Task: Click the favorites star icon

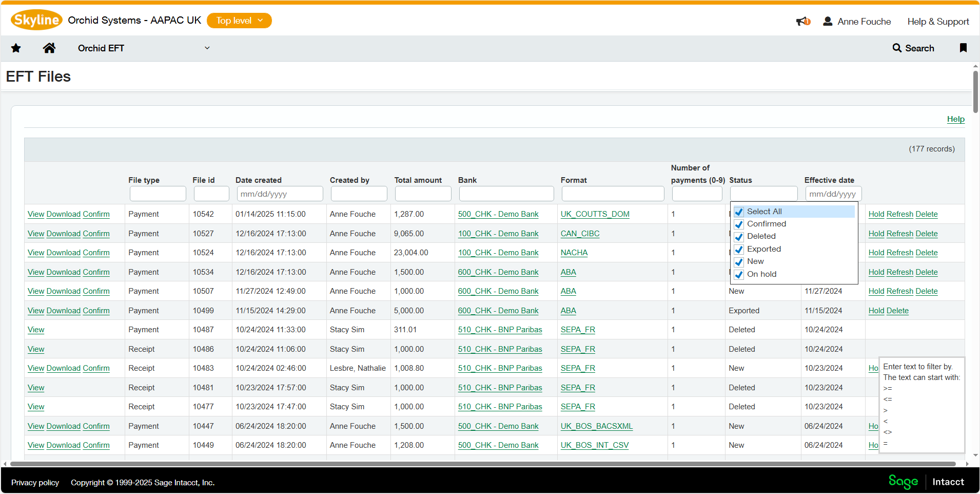Action: tap(16, 48)
